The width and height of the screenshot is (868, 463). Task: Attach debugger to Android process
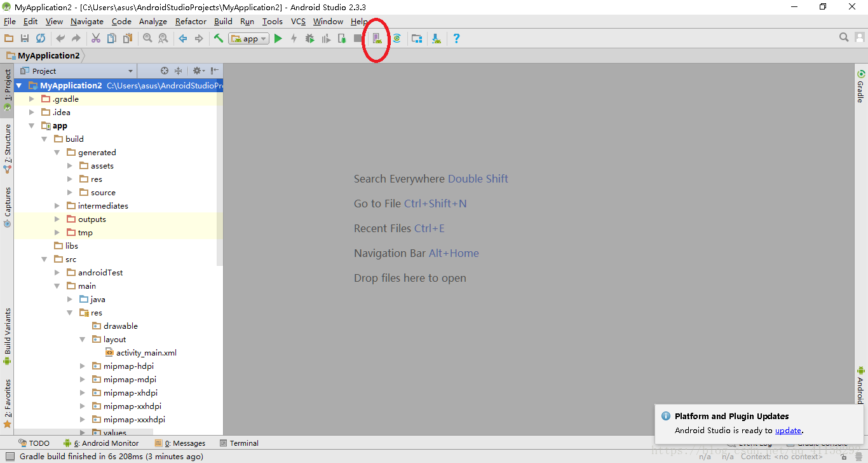tap(342, 38)
